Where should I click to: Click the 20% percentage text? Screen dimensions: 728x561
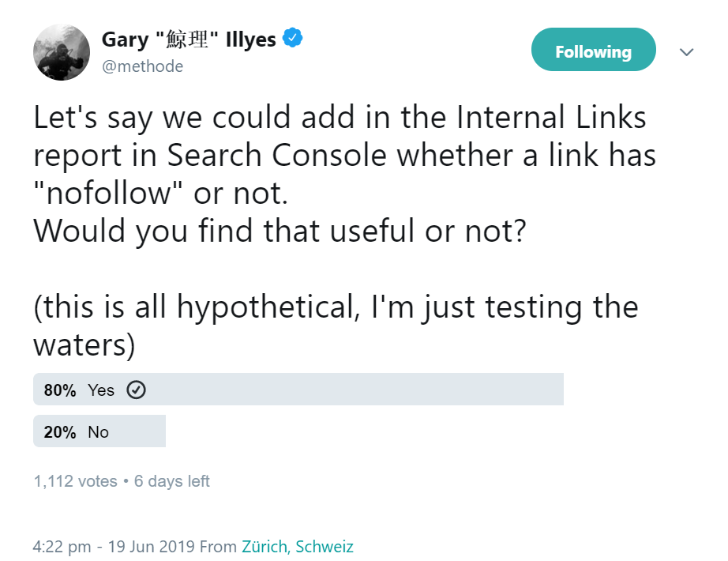[58, 431]
